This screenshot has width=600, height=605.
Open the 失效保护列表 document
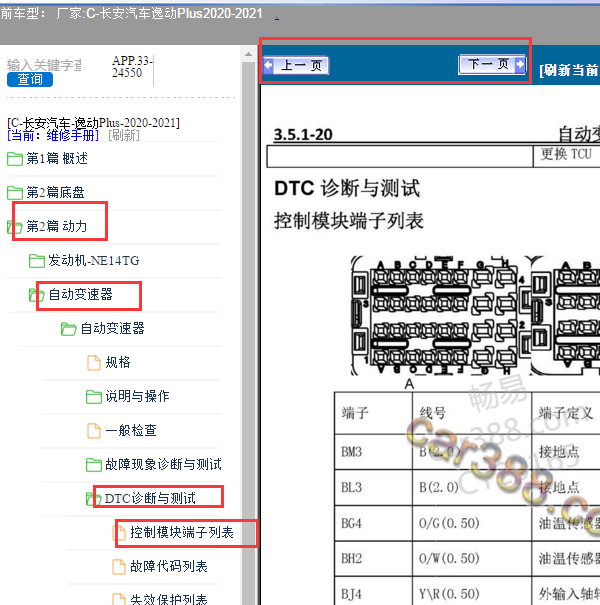[x=169, y=599]
